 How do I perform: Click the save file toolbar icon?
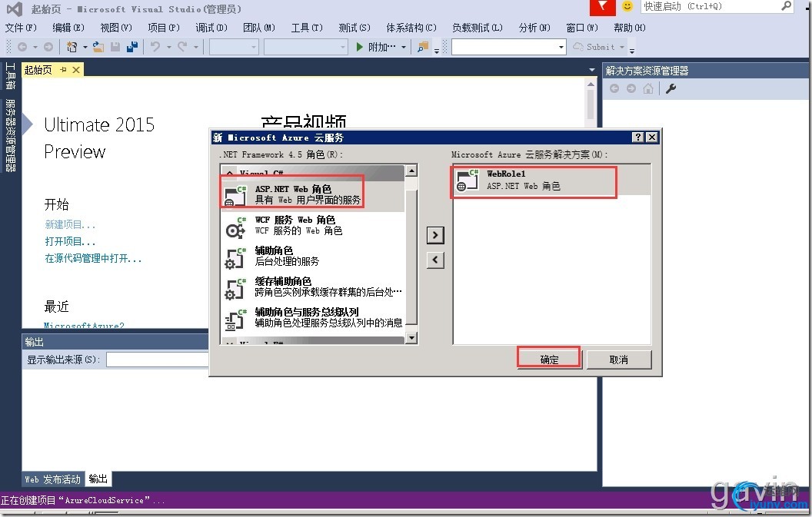(x=115, y=47)
